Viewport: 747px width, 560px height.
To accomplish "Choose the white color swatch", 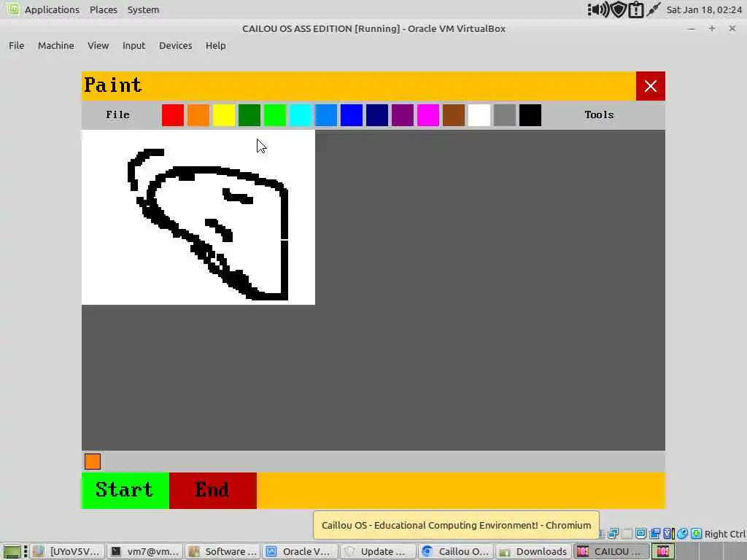I will [479, 115].
